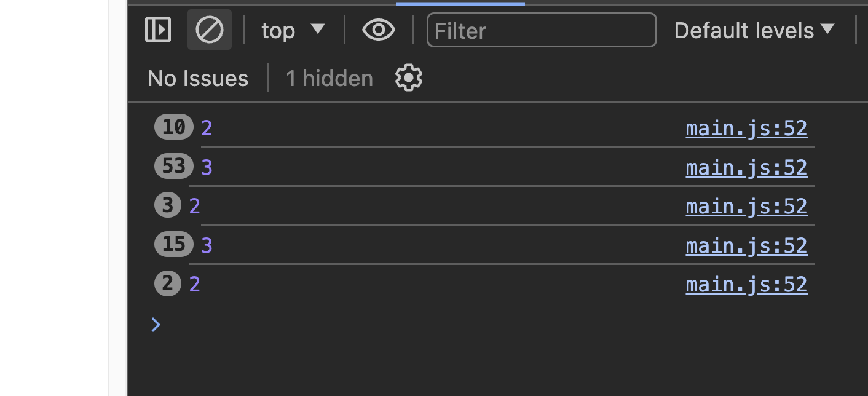
Task: Focus the Filter text field
Action: coord(542,30)
